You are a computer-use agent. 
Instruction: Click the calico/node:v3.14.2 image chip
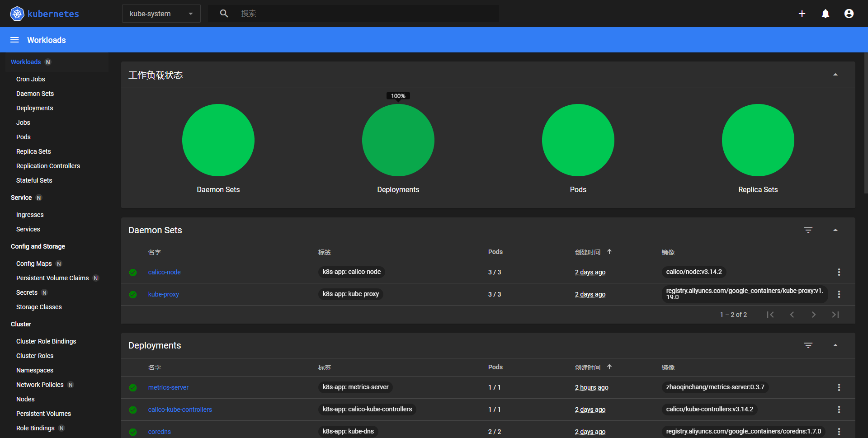coord(694,272)
